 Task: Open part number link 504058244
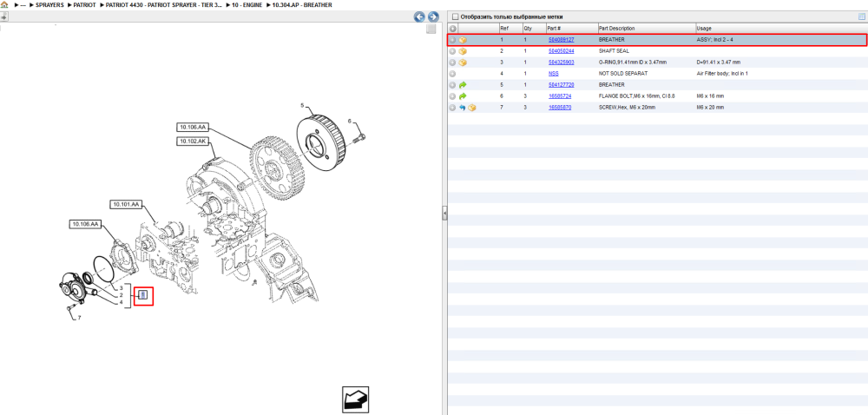[x=561, y=51]
